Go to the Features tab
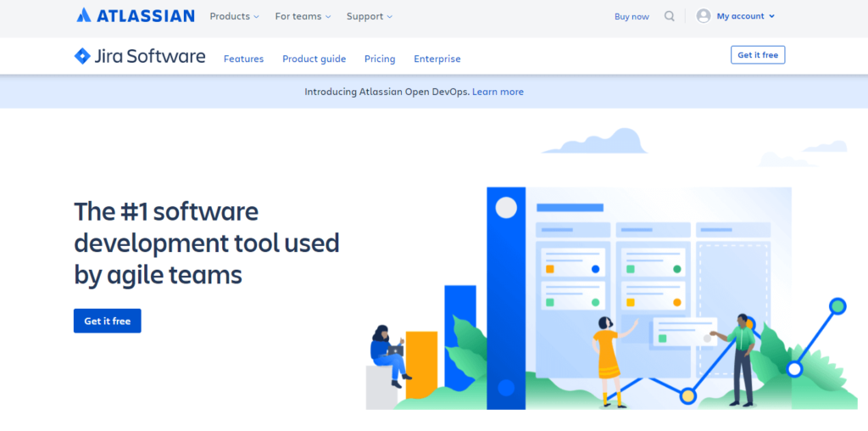Viewport: 868px width, 431px height. pyautogui.click(x=243, y=59)
